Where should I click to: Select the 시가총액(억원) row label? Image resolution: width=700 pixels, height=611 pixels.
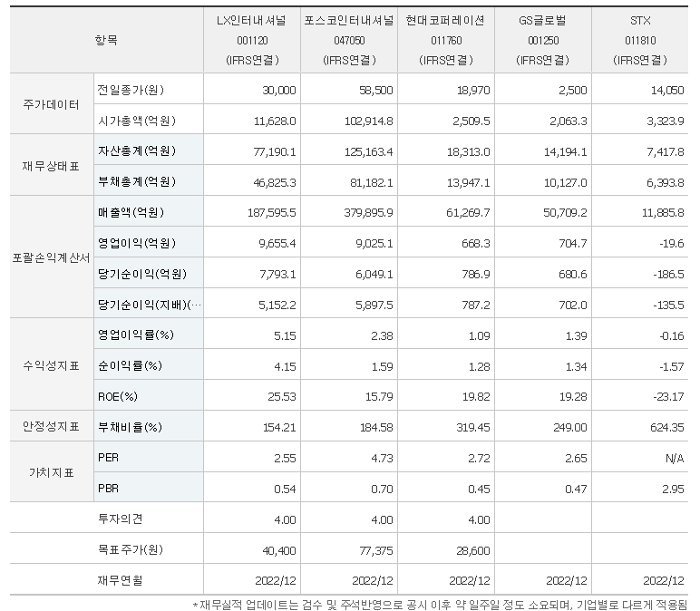pyautogui.click(x=137, y=121)
